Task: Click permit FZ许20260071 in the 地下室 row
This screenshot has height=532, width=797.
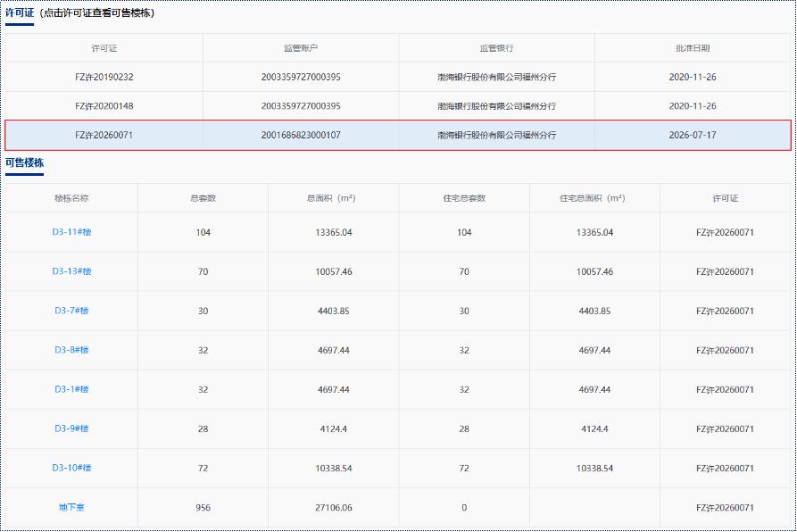Action: click(x=725, y=507)
